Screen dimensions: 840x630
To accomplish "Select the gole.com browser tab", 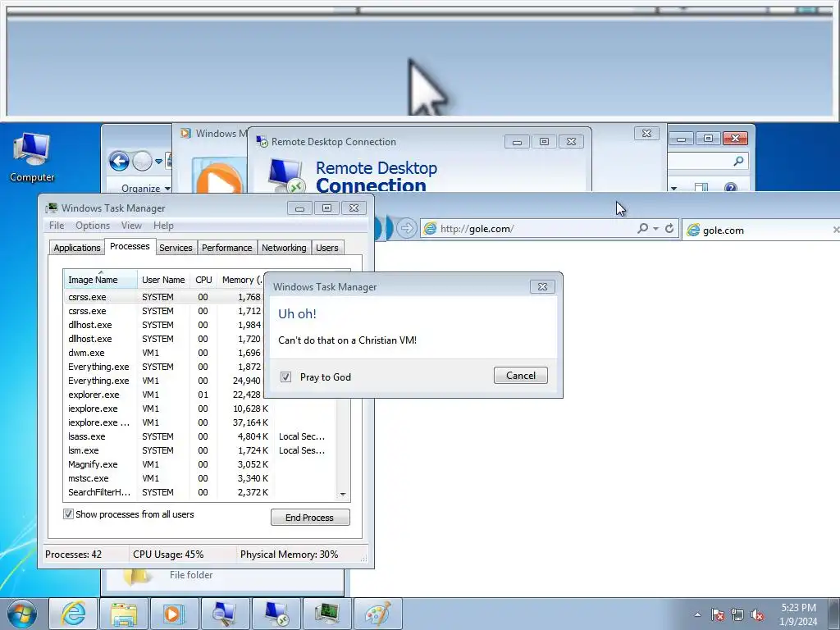I will coord(760,230).
